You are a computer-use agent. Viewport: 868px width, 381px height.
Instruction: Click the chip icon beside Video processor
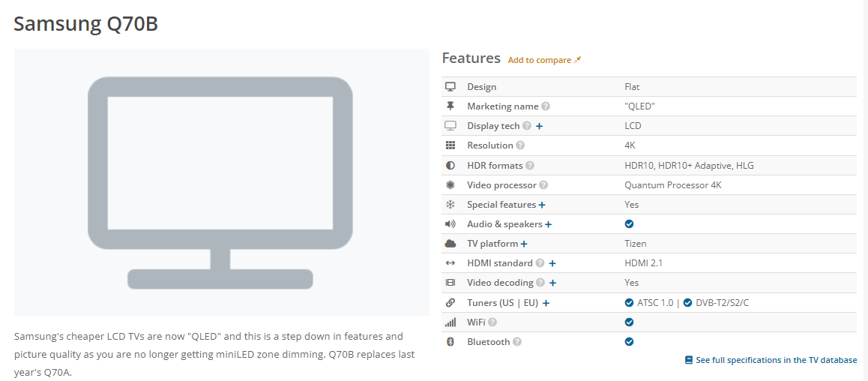450,185
